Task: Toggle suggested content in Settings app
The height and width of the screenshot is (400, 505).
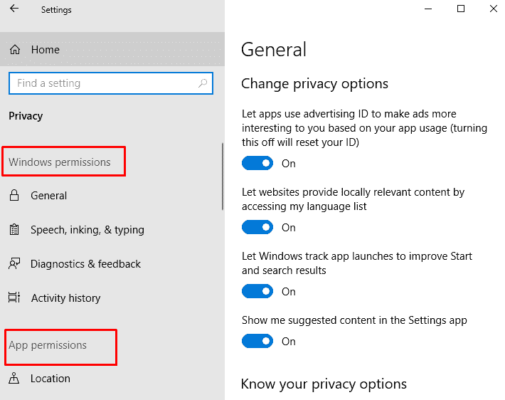Action: click(x=257, y=341)
